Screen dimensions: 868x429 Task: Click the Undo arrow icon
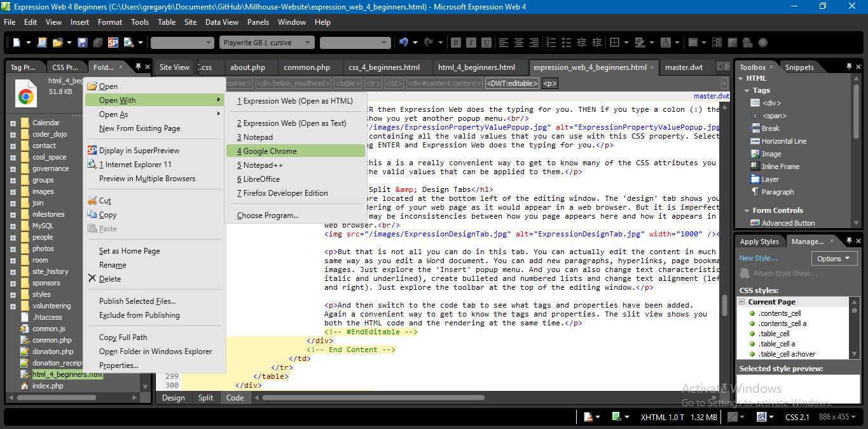[403, 43]
